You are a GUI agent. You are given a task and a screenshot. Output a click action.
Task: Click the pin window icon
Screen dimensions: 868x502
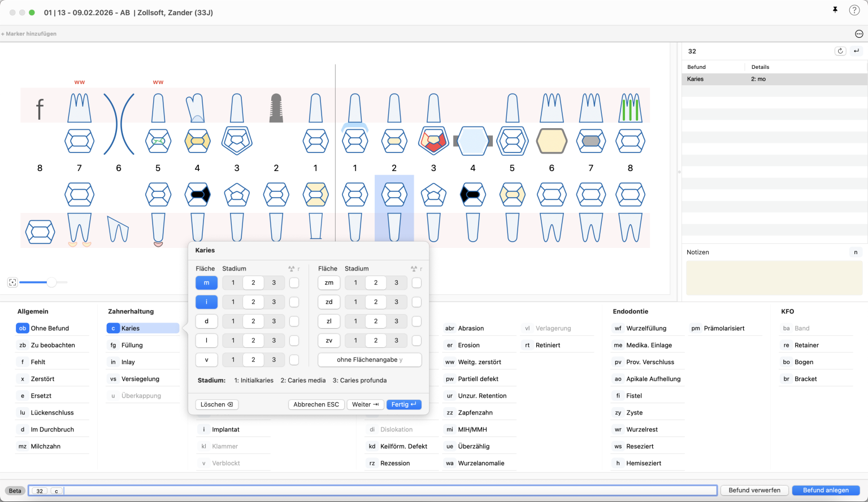pos(835,10)
